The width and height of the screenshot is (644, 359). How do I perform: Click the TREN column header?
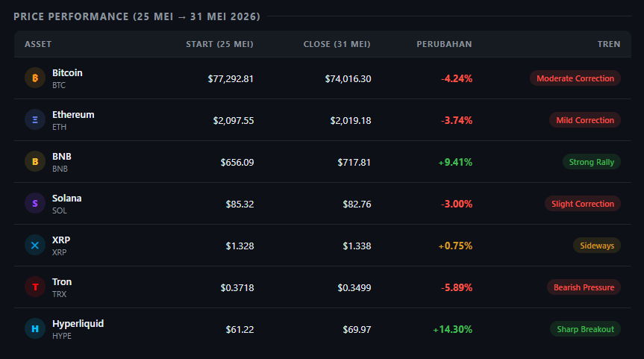point(609,44)
